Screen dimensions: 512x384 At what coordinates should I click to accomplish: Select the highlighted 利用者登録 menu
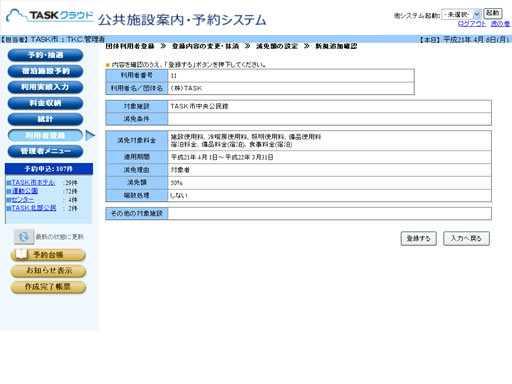[x=45, y=135]
